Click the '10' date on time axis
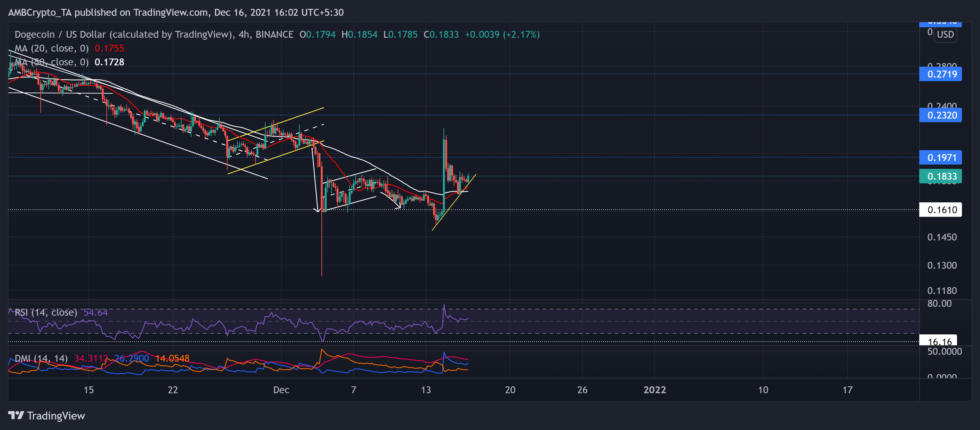 pyautogui.click(x=763, y=390)
